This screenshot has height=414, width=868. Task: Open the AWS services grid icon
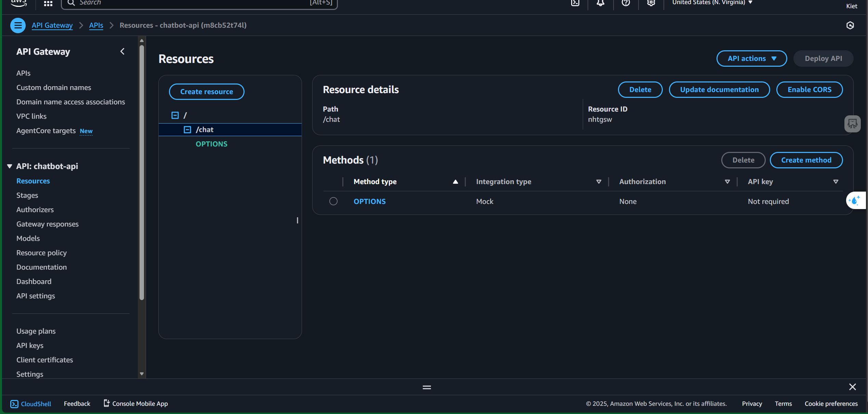[48, 3]
